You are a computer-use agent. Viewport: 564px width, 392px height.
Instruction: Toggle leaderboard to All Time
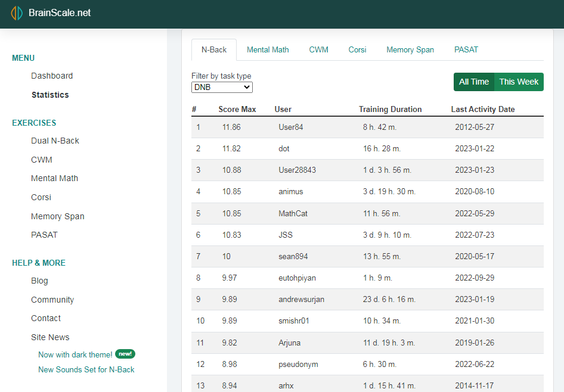point(474,82)
